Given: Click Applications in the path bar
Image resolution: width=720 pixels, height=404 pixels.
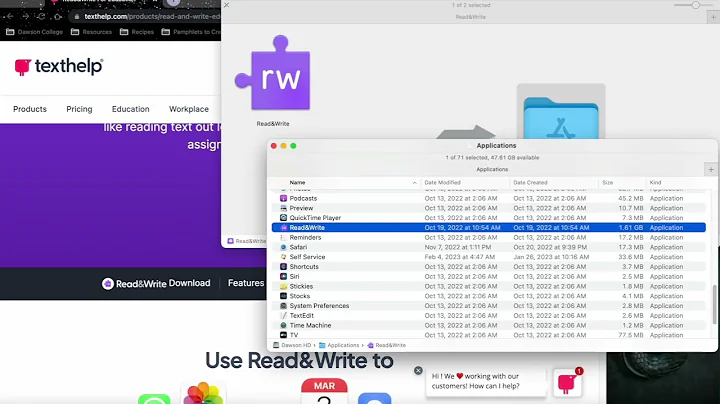Looking at the screenshot, I should click(x=339, y=345).
